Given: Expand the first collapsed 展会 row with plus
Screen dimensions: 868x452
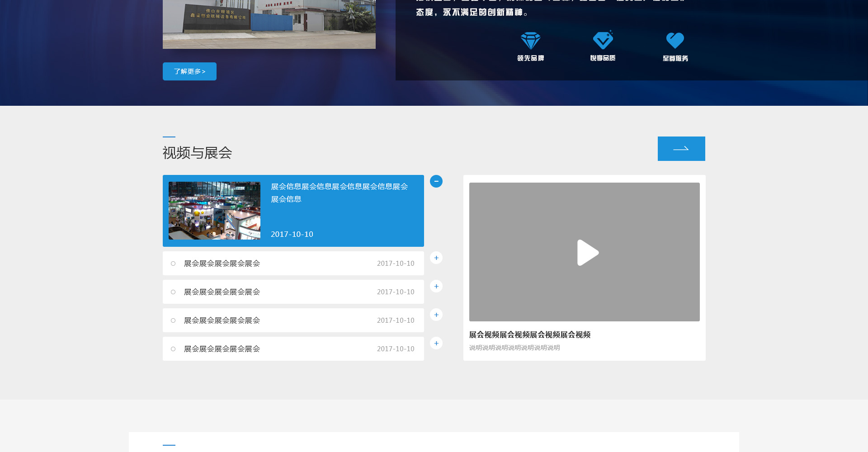Looking at the screenshot, I should 436,258.
